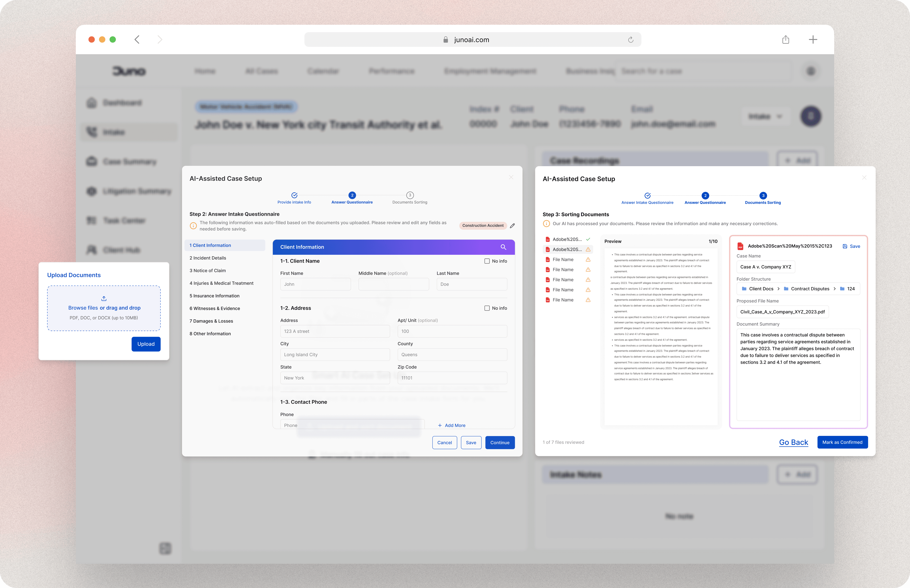This screenshot has width=910, height=588.
Task: Expand Contract Disputes folder breadcrumb chevron
Action: (834, 289)
